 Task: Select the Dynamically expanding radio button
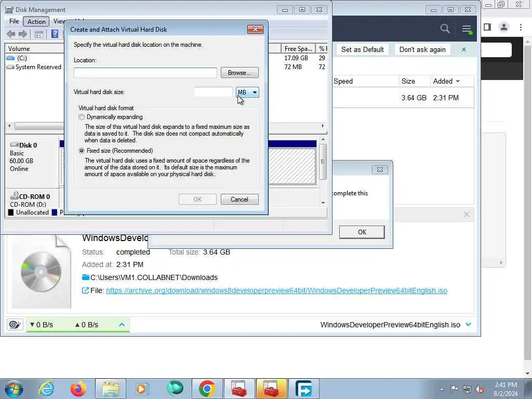pyautogui.click(x=82, y=117)
